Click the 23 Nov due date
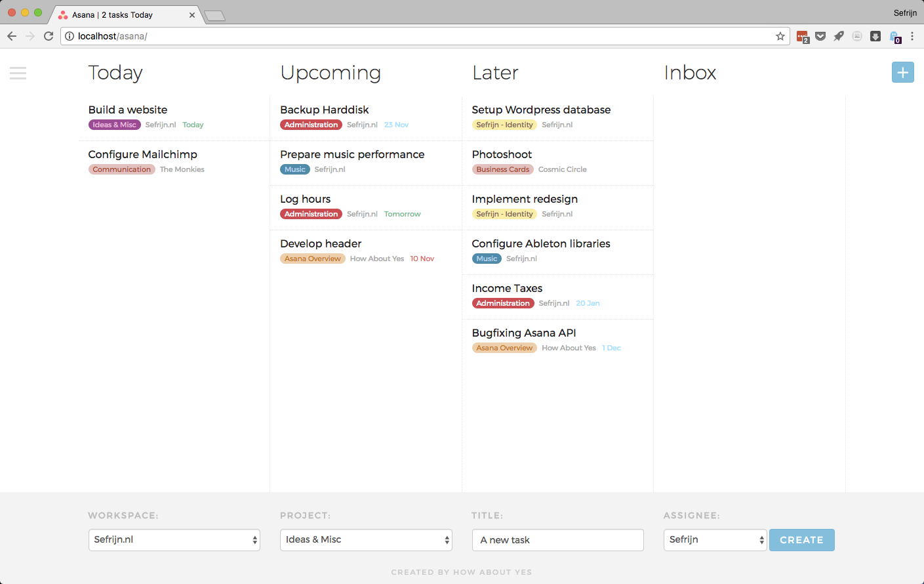 click(x=396, y=125)
